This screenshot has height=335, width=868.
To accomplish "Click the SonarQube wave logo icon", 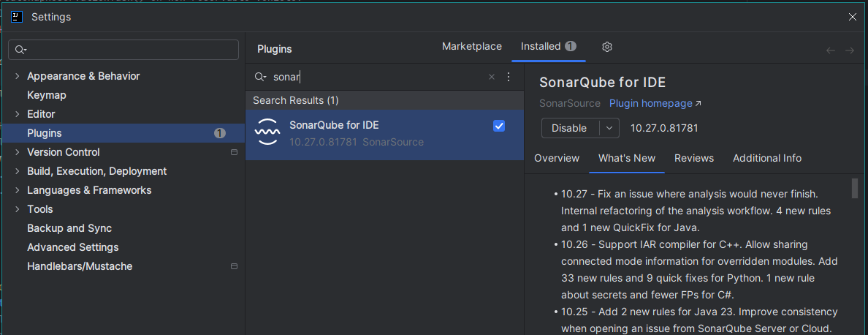I will (267, 132).
